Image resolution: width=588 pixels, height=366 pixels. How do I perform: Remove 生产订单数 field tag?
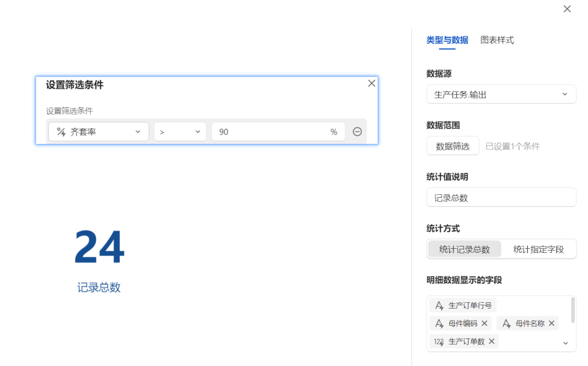[x=492, y=341]
